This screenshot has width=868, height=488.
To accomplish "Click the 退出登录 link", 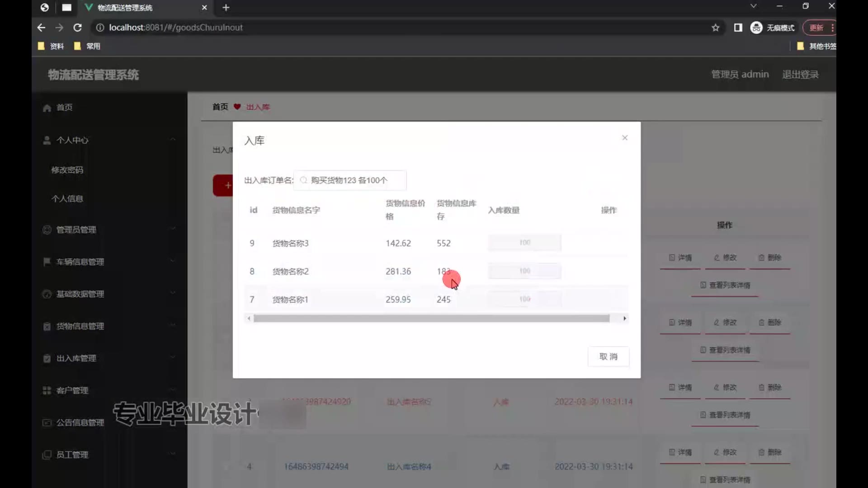I will 800,75.
